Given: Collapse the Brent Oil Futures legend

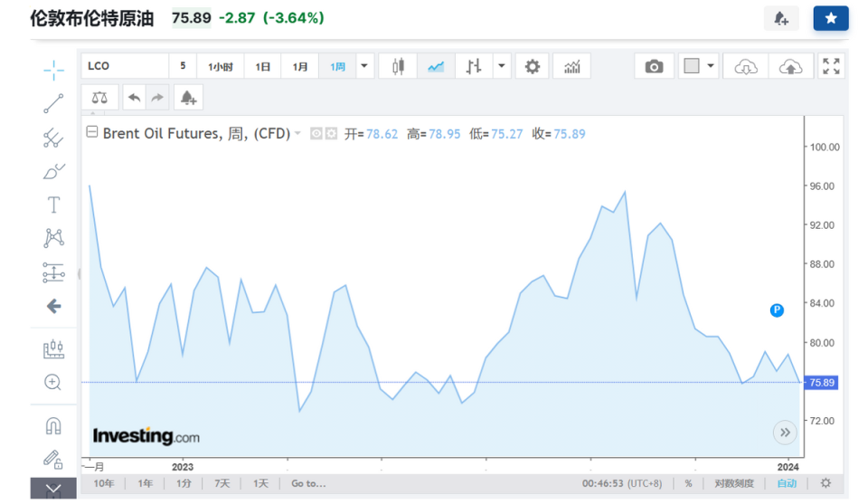Looking at the screenshot, I should tap(92, 132).
